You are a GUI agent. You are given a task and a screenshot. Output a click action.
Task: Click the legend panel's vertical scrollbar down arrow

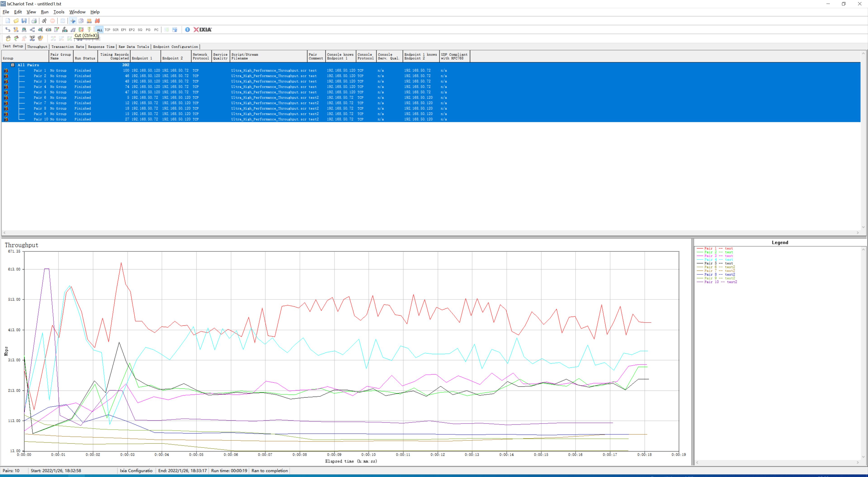863,457
